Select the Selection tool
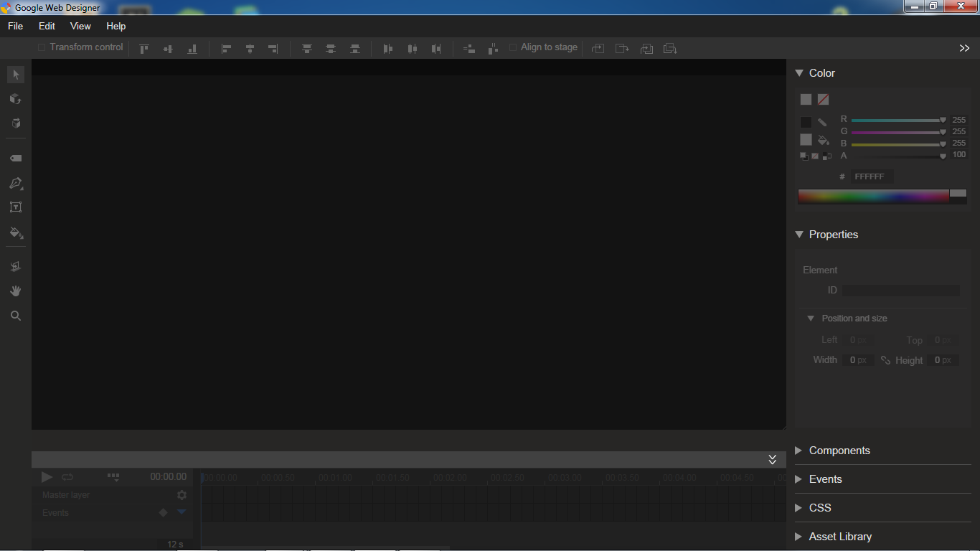This screenshot has height=551, width=980. click(16, 75)
